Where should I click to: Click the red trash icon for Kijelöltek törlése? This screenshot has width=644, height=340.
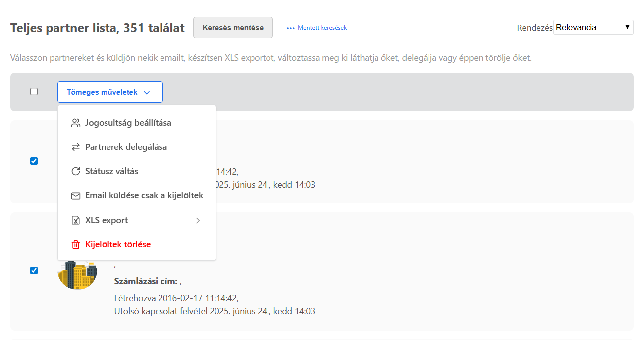(x=76, y=244)
